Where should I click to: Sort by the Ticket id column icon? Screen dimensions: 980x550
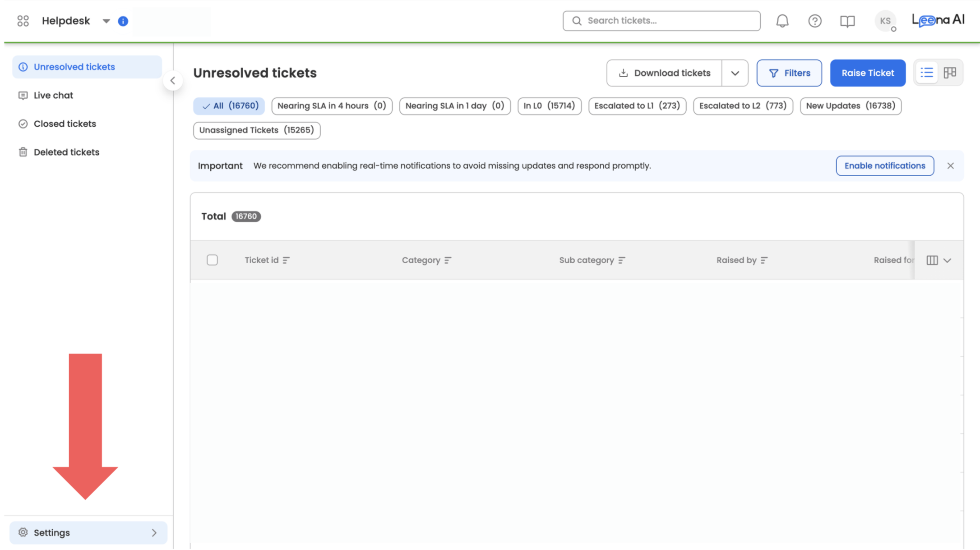[x=286, y=260]
